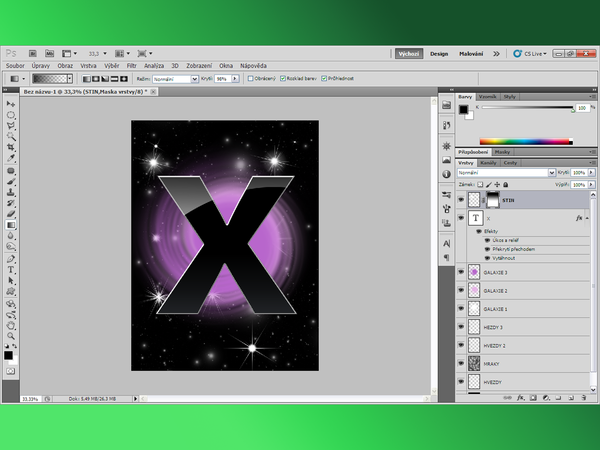The image size is (600, 450).
Task: Open the gradient picker dropdown arrow
Action: click(71, 77)
